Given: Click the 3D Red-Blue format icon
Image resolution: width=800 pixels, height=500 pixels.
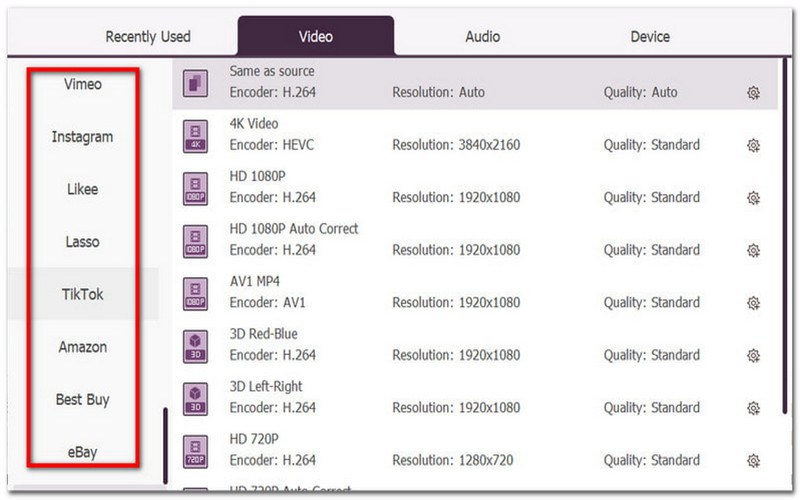Looking at the screenshot, I should (x=196, y=345).
